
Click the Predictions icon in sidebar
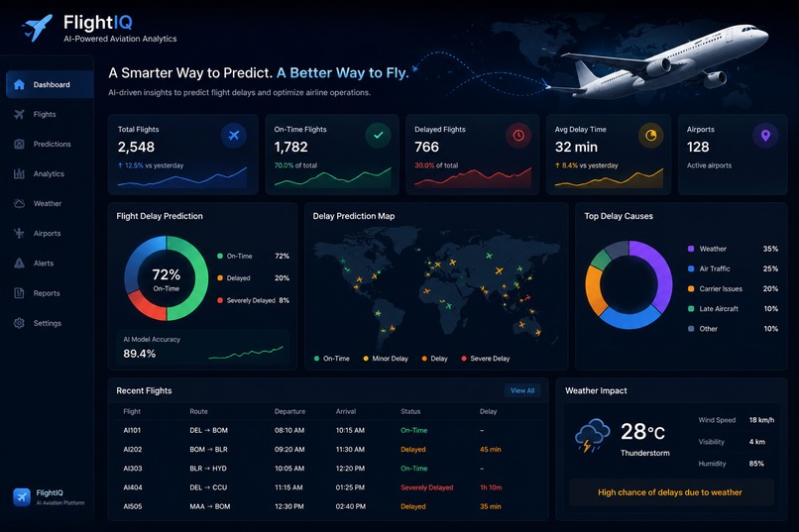coord(19,144)
